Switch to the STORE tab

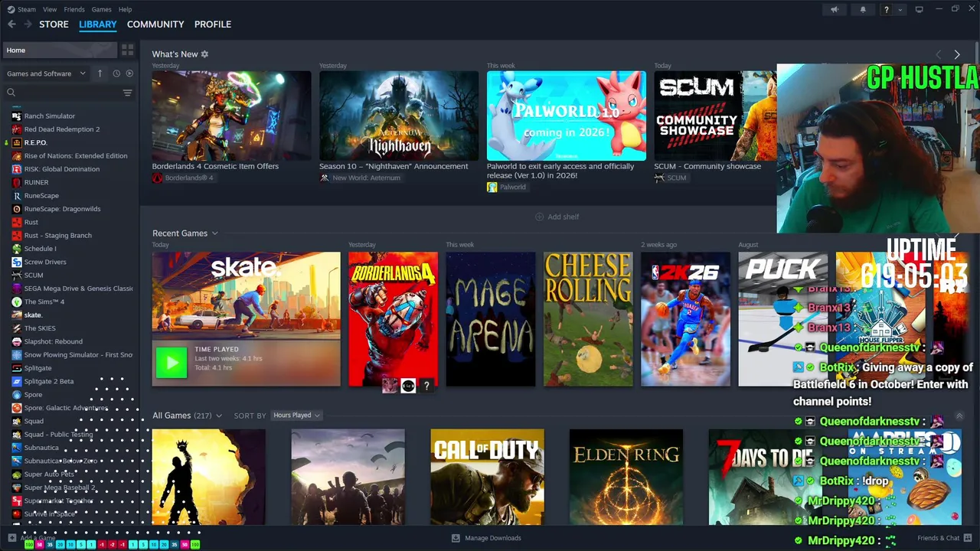54,24
